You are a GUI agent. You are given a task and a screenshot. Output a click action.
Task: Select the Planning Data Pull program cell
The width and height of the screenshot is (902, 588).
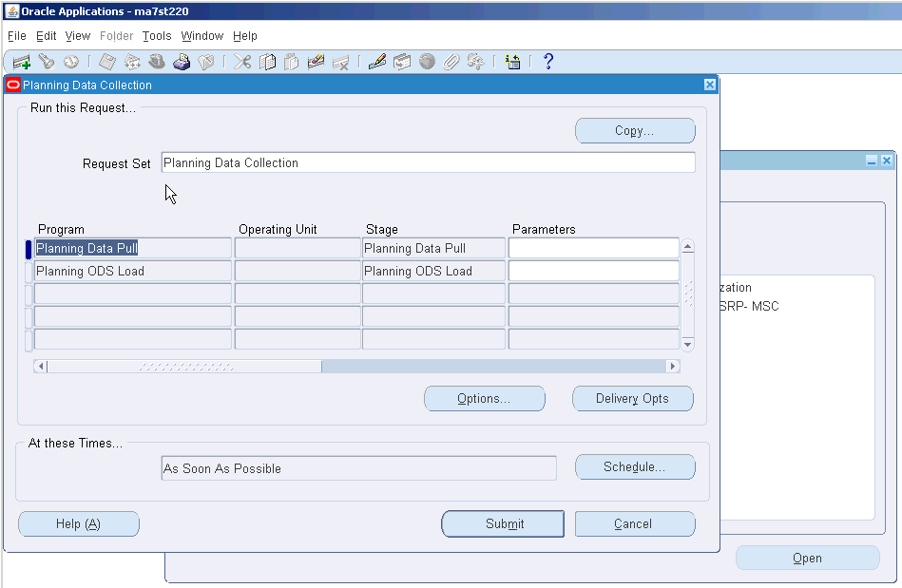133,248
